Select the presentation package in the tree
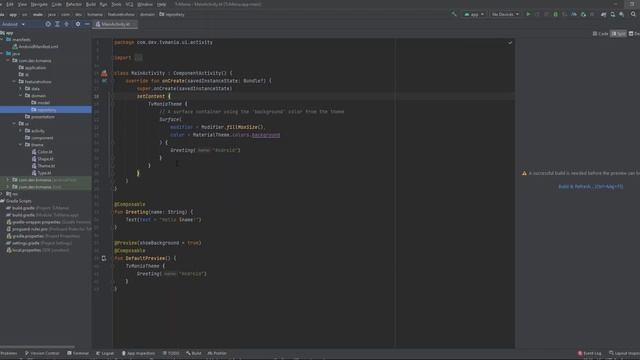The image size is (640, 360). (x=40, y=117)
